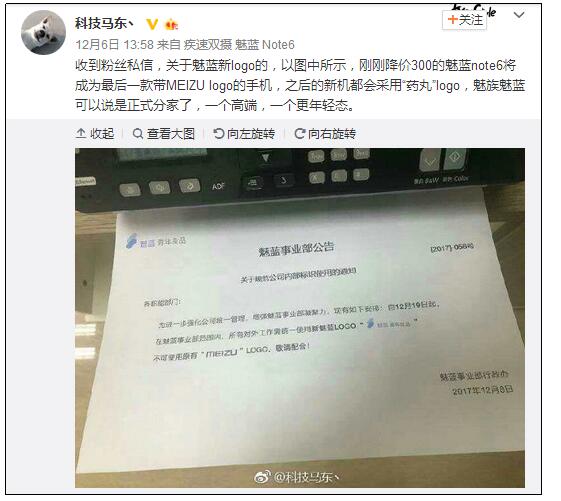Click the upward arrow collapse icon
This screenshot has width=561, height=501.
(81, 133)
